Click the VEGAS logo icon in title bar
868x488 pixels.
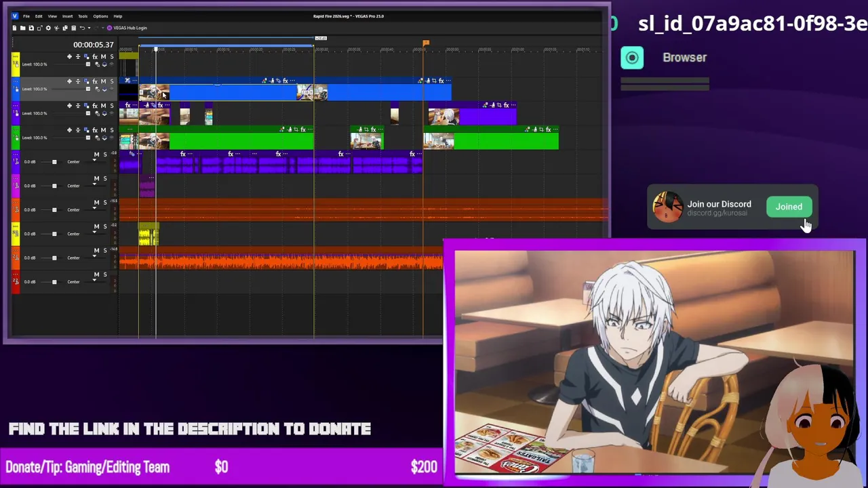(15, 16)
